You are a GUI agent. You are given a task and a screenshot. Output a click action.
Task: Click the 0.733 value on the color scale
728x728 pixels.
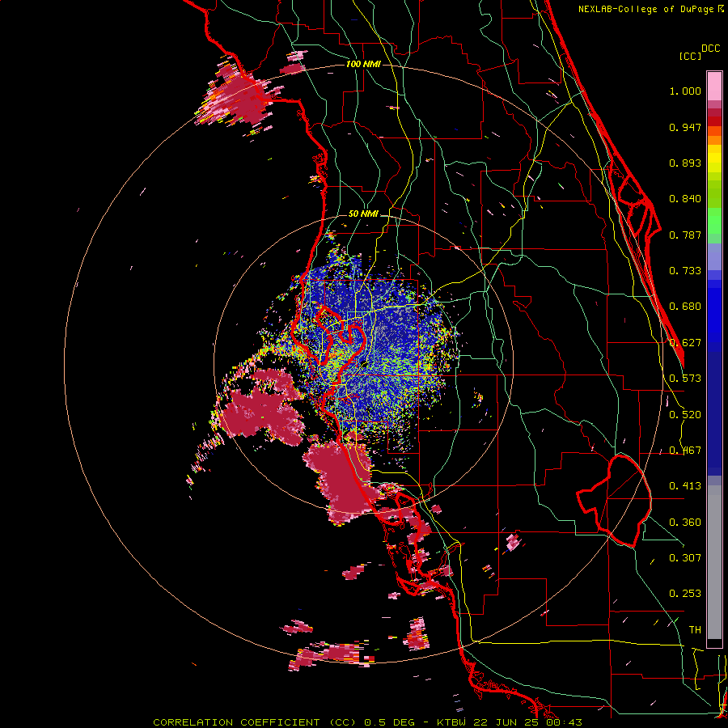click(x=685, y=271)
